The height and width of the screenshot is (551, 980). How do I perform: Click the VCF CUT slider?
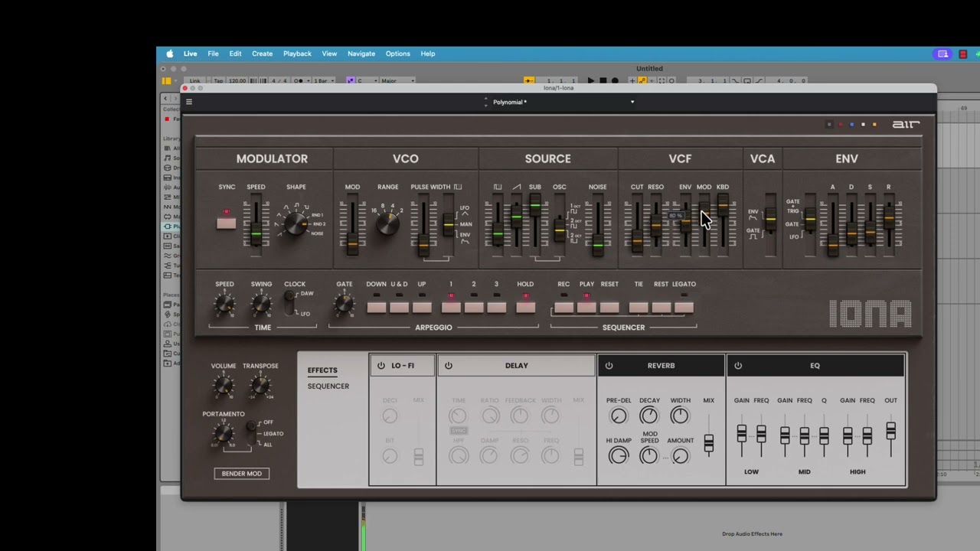pyautogui.click(x=637, y=240)
